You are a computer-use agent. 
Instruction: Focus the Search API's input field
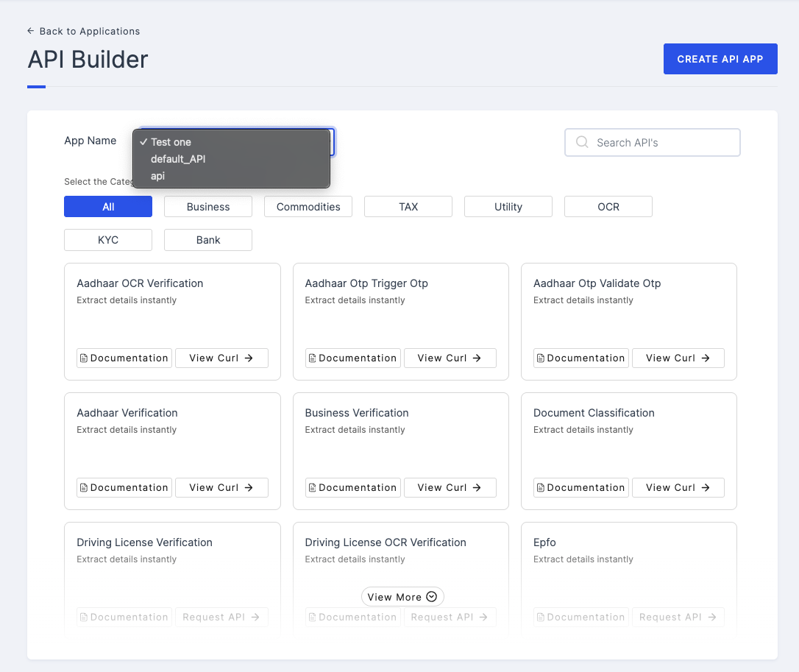click(x=662, y=143)
